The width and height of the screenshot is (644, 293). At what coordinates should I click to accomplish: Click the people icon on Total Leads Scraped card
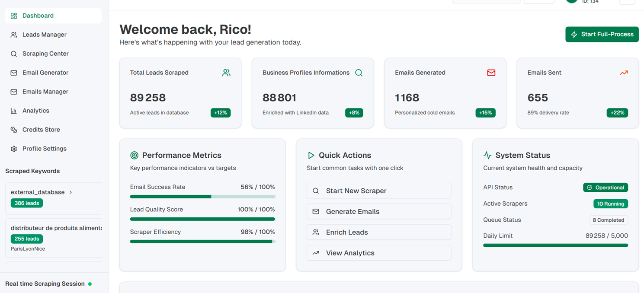(x=226, y=73)
